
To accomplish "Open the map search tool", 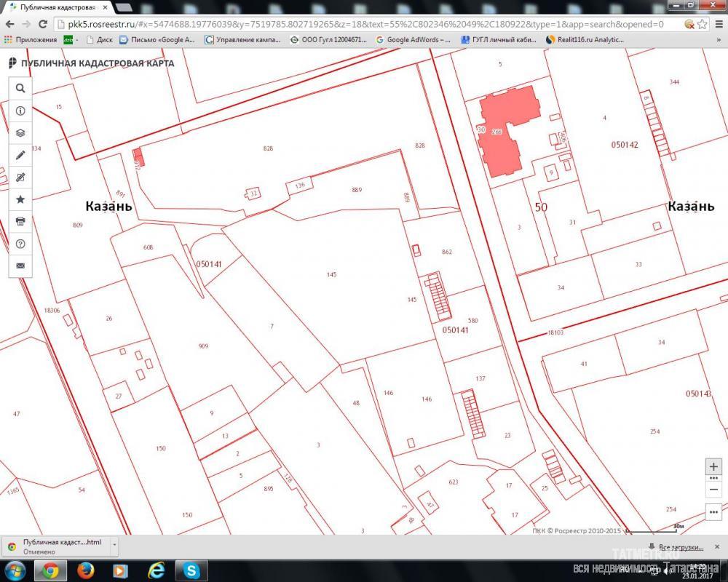I will point(20,88).
